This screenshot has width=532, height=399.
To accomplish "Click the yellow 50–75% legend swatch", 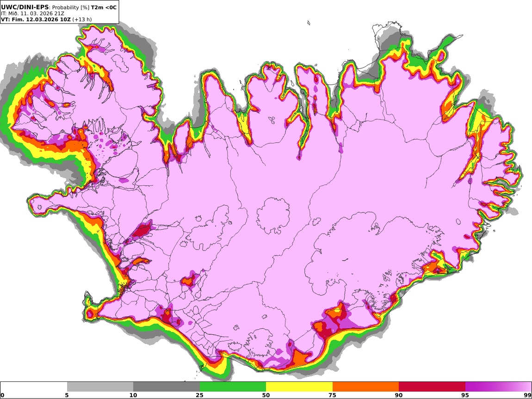I will (x=299, y=387).
